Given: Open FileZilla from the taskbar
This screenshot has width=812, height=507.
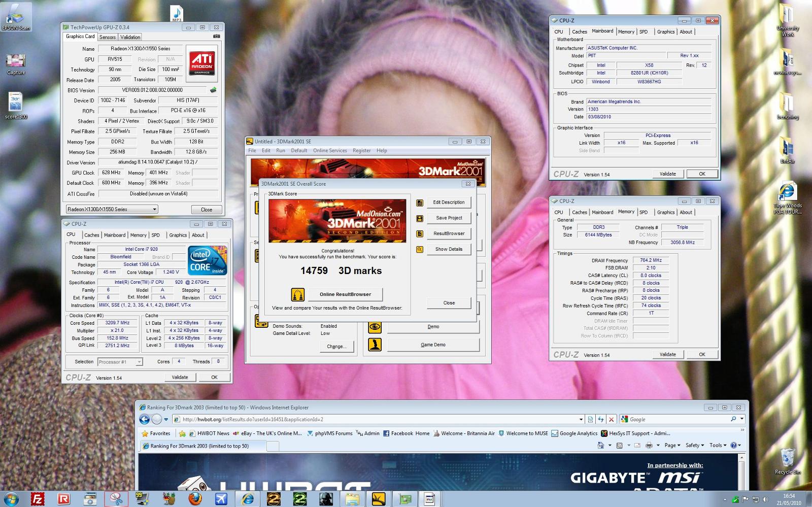Looking at the screenshot, I should [38, 499].
